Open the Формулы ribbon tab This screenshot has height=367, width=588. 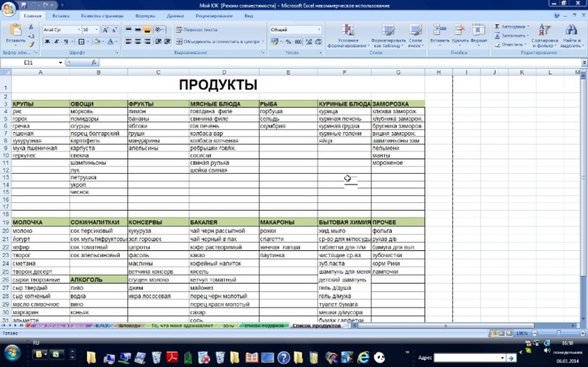[x=145, y=16]
